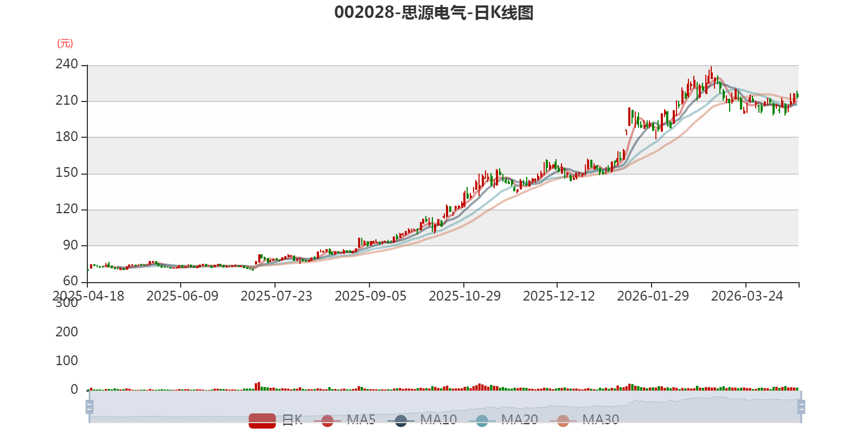The image size is (868, 434).
Task: Click the 2026-03-24 date label
Action: coord(747,296)
